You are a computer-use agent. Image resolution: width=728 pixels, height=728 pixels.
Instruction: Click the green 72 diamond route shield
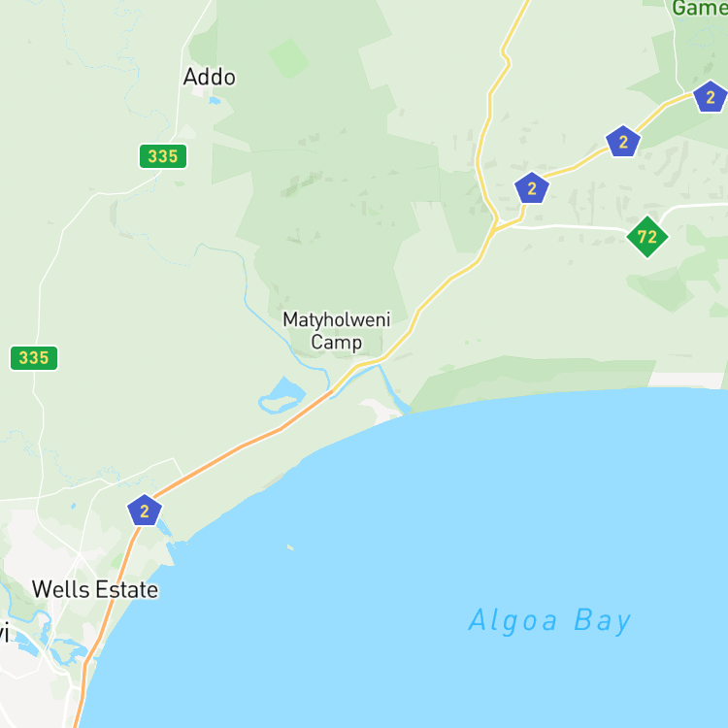647,237
